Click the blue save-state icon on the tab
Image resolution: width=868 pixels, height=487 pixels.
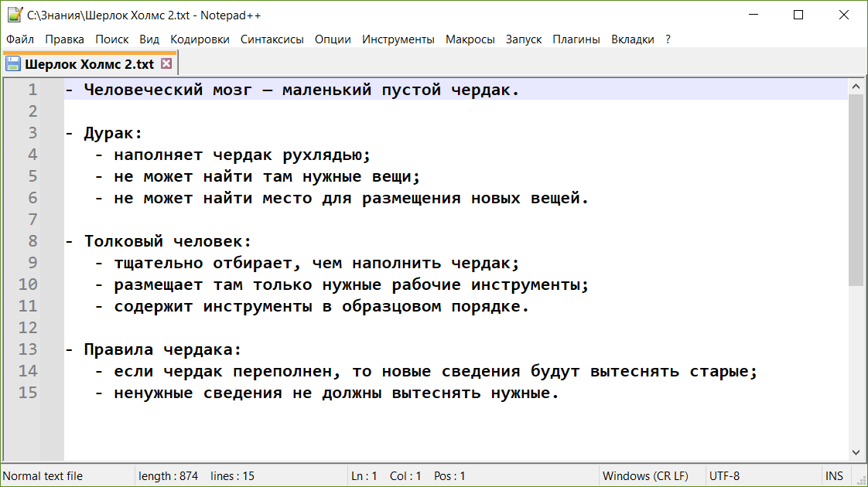[x=13, y=64]
